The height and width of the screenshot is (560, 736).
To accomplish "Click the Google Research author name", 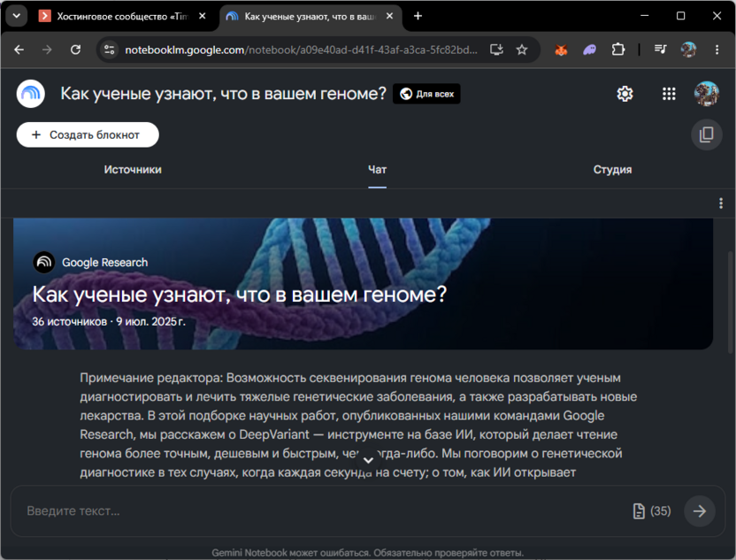I will tap(105, 263).
